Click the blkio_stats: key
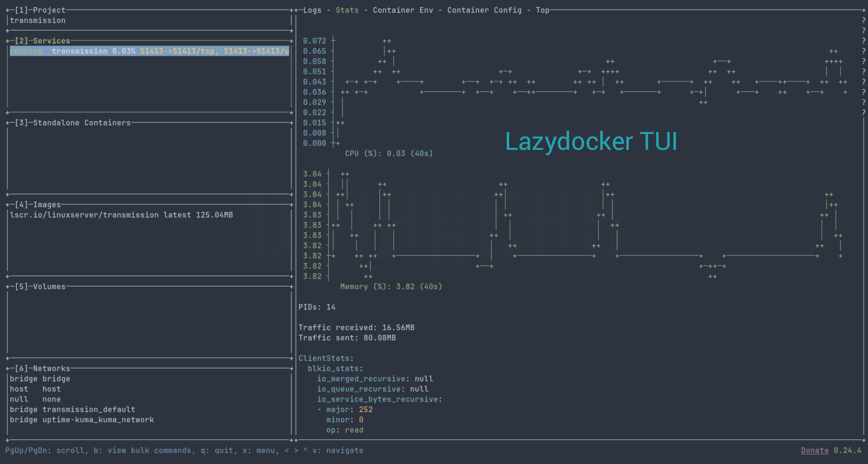 [x=336, y=369]
